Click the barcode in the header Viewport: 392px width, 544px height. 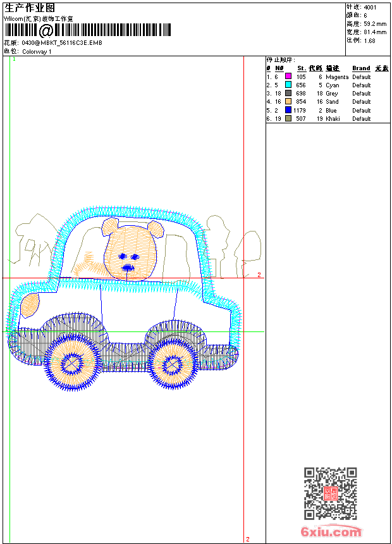[x=87, y=30]
